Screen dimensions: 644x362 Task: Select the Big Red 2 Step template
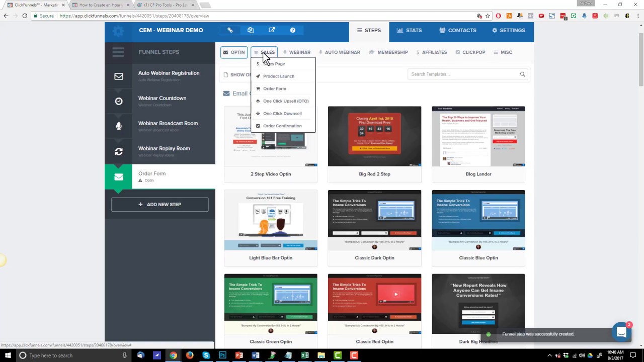click(x=374, y=144)
